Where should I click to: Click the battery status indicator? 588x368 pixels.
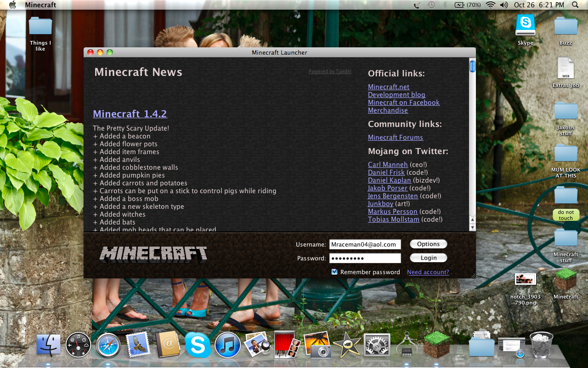[x=468, y=5]
